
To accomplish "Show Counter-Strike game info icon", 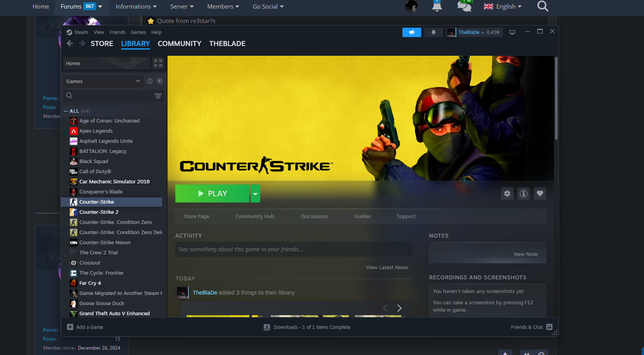I will [x=523, y=193].
